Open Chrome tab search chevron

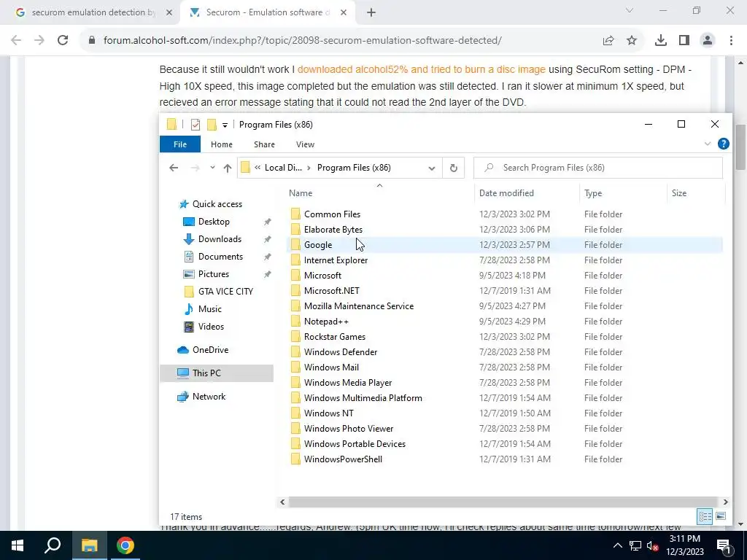(x=630, y=10)
